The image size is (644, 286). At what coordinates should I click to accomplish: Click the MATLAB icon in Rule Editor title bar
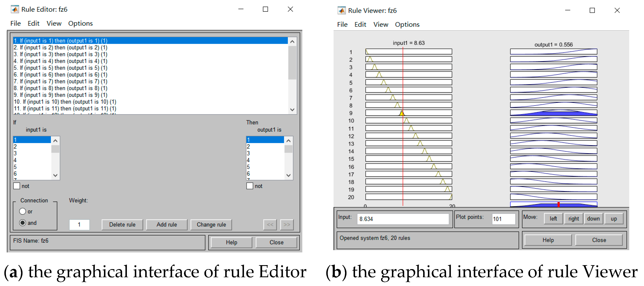(15, 10)
